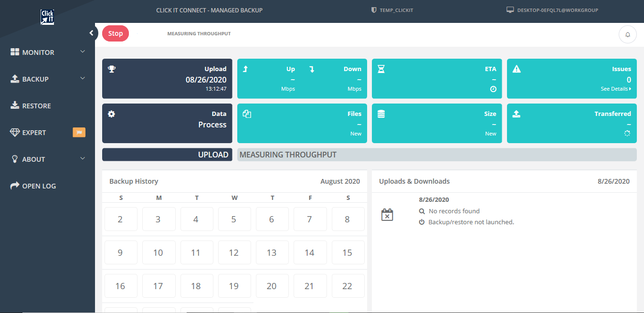Viewport: 644px width, 313px height.
Task: Click the dark UPLOAD label bar
Action: [167, 155]
